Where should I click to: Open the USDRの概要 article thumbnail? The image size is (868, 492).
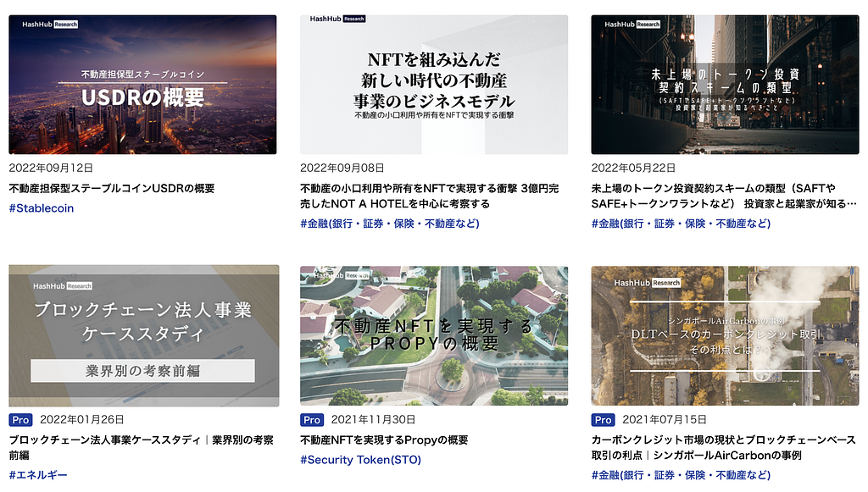pos(142,85)
